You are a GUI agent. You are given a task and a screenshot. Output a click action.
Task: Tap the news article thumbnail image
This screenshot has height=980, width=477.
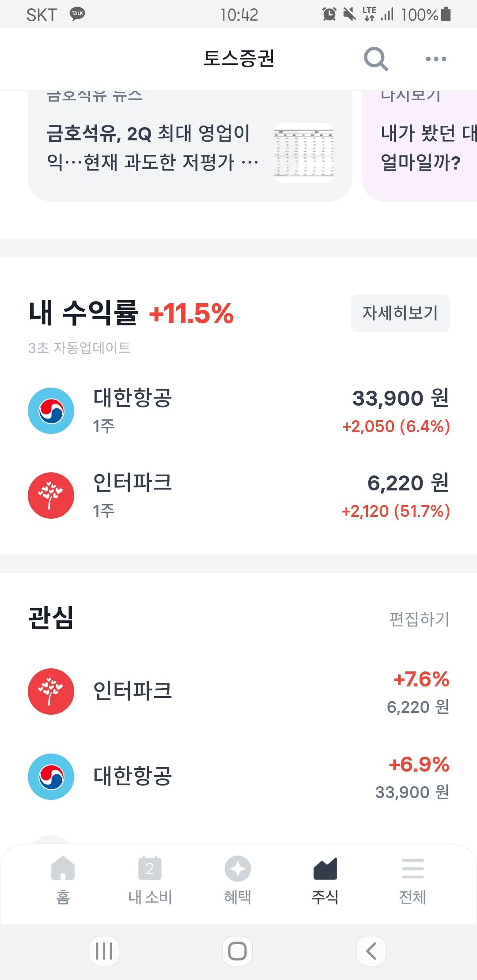click(304, 153)
